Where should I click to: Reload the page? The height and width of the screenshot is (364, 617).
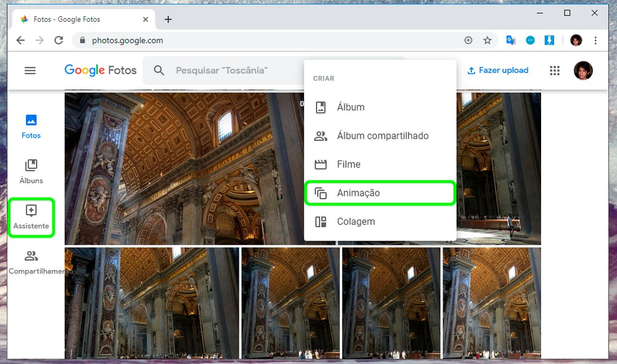click(59, 40)
